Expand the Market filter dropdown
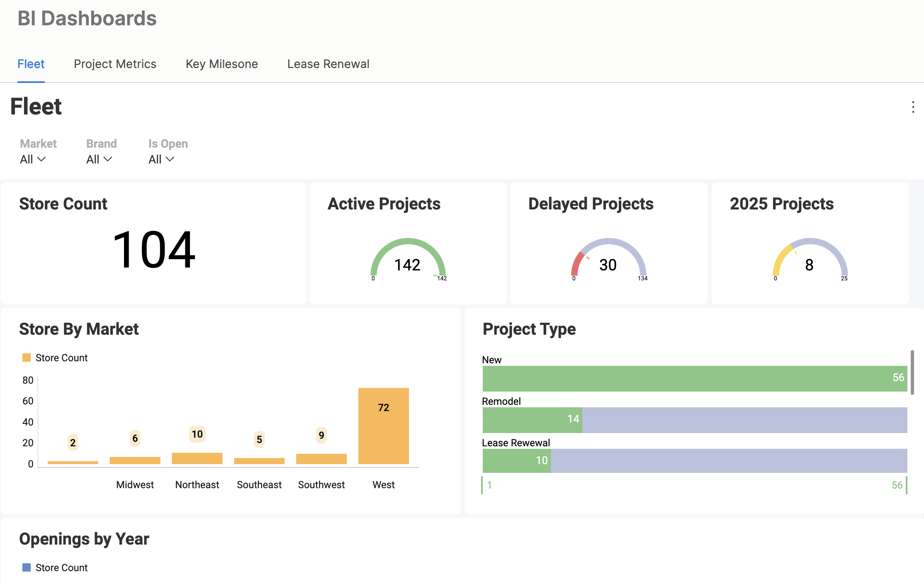 [33, 159]
